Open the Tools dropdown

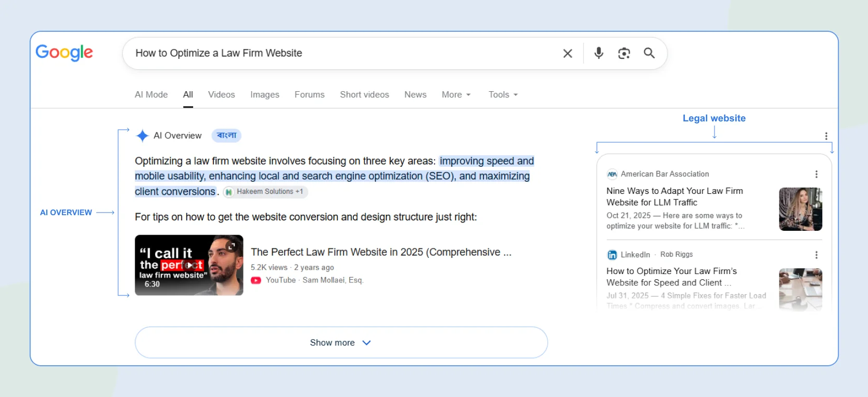[x=503, y=94]
